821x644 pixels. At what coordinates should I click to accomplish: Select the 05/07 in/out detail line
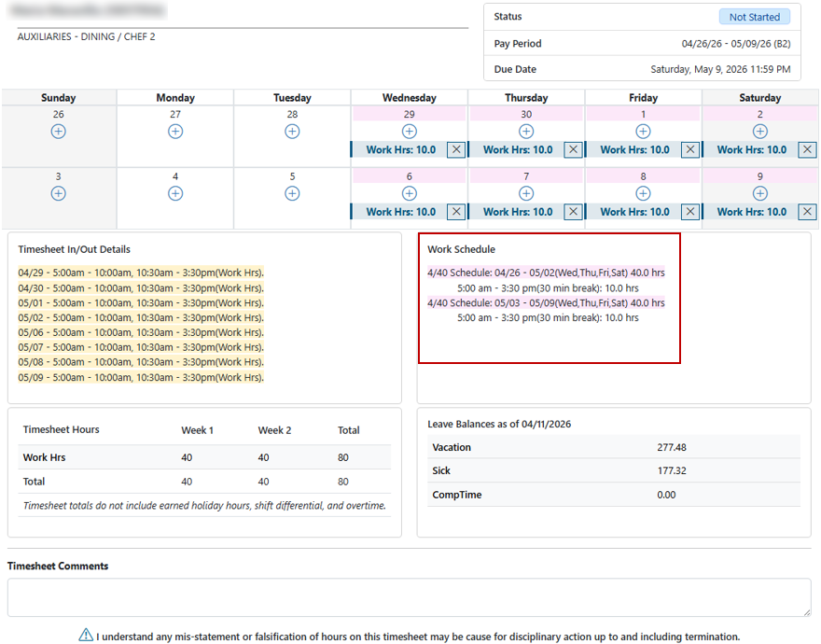coord(141,347)
